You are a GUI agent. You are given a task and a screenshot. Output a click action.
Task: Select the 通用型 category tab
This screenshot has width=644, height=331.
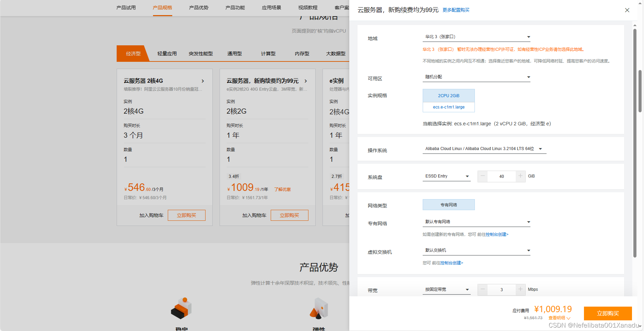tap(235, 54)
